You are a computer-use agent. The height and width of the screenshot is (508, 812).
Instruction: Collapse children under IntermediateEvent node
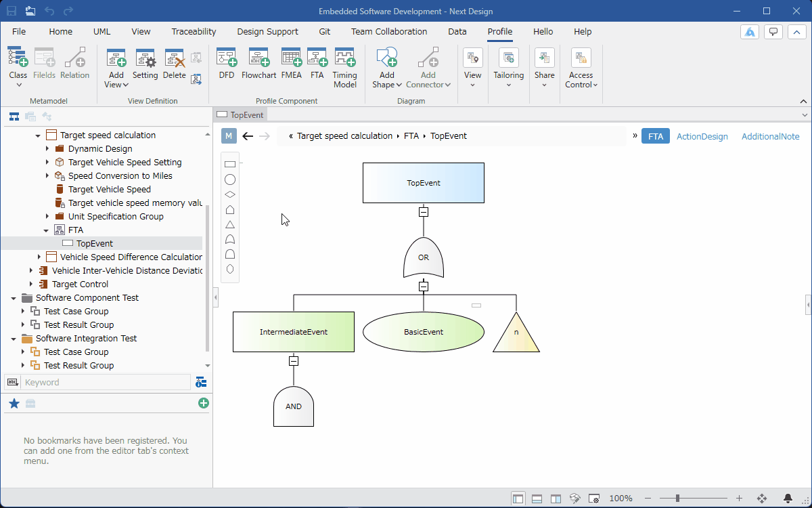pyautogui.click(x=294, y=361)
